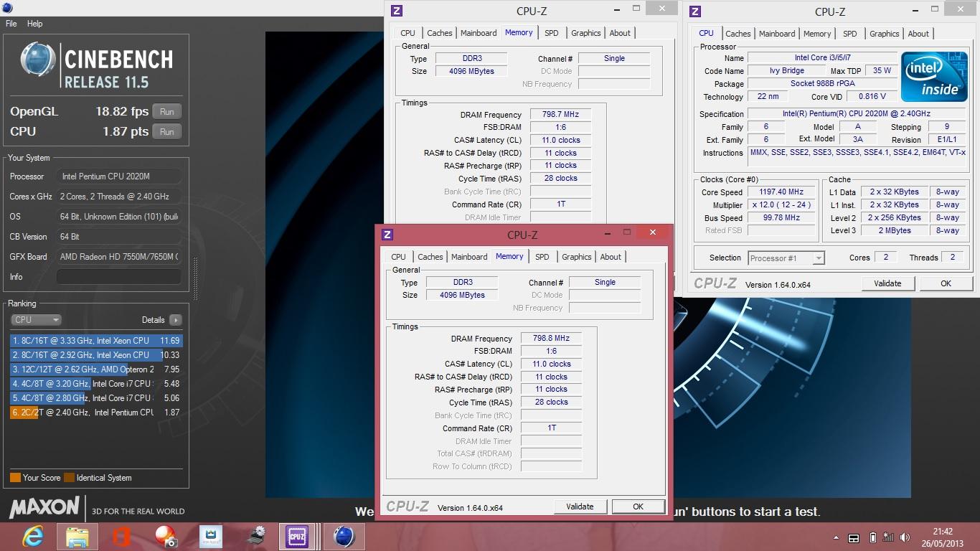Click Validate in front CPU-Z window

tap(580, 507)
